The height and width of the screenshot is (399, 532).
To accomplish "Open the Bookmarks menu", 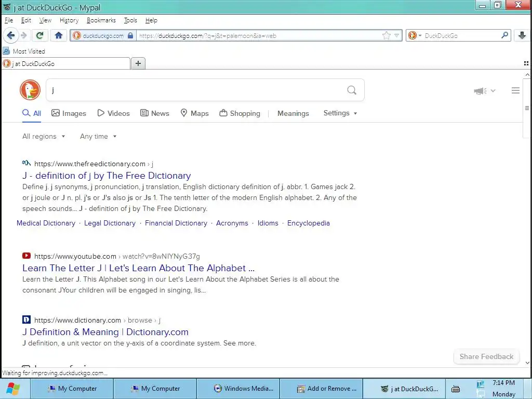I will 101,20.
